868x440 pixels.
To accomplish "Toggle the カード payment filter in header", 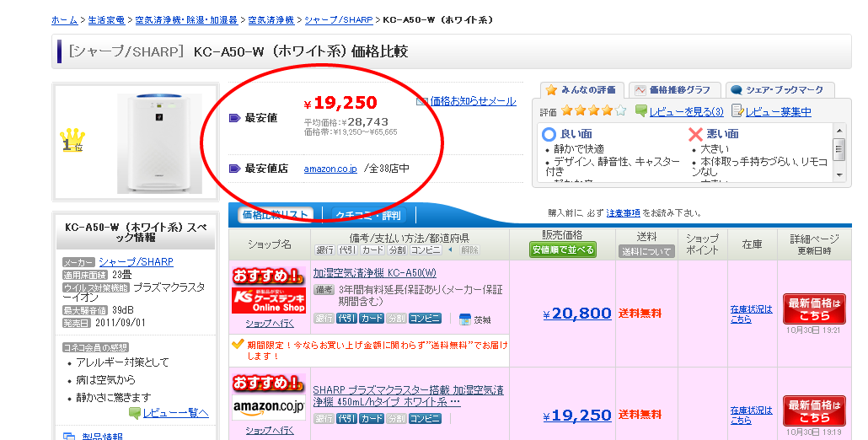I will pos(372,250).
